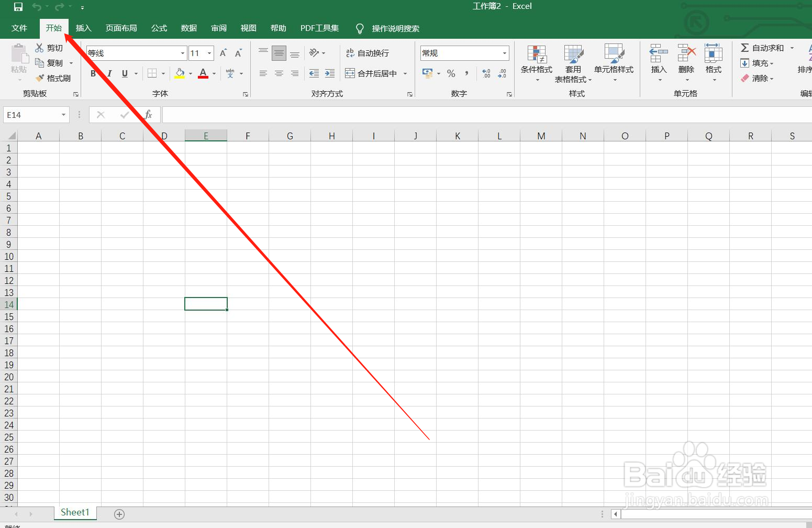The height and width of the screenshot is (528, 812).
Task: Click the Delete cells (删除) button
Action: pyautogui.click(x=686, y=63)
